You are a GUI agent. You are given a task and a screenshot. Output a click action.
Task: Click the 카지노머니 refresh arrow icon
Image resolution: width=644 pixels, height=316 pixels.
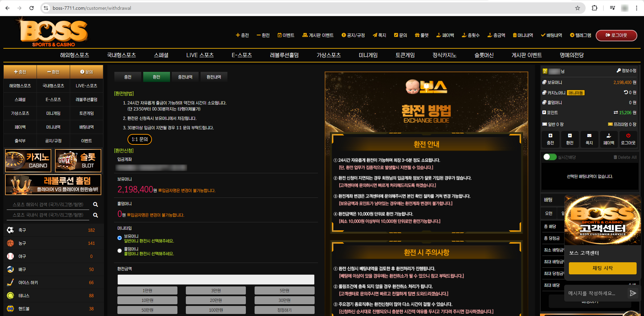pyautogui.click(x=626, y=92)
